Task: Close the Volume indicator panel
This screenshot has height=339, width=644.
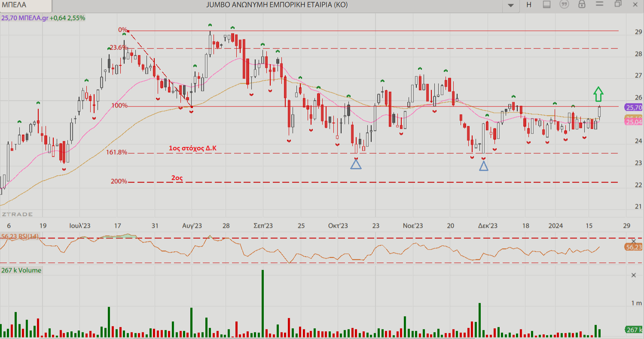Action: [633, 275]
